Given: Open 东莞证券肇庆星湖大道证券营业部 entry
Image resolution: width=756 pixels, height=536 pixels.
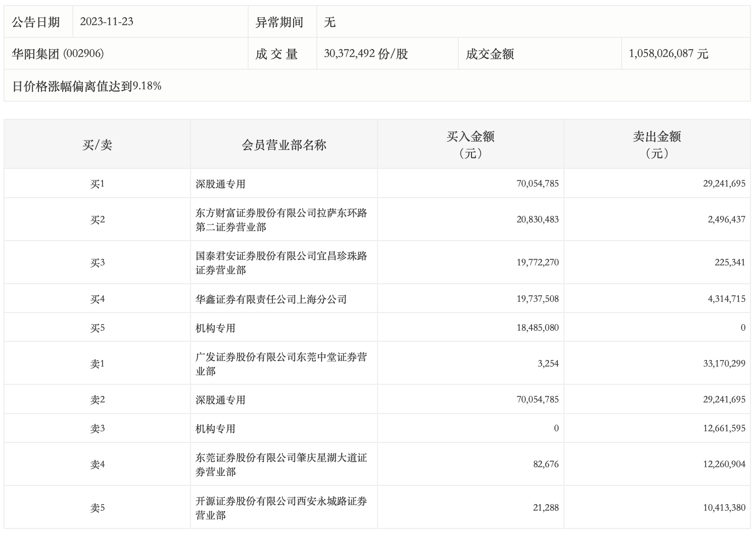Looking at the screenshot, I should point(281,465).
